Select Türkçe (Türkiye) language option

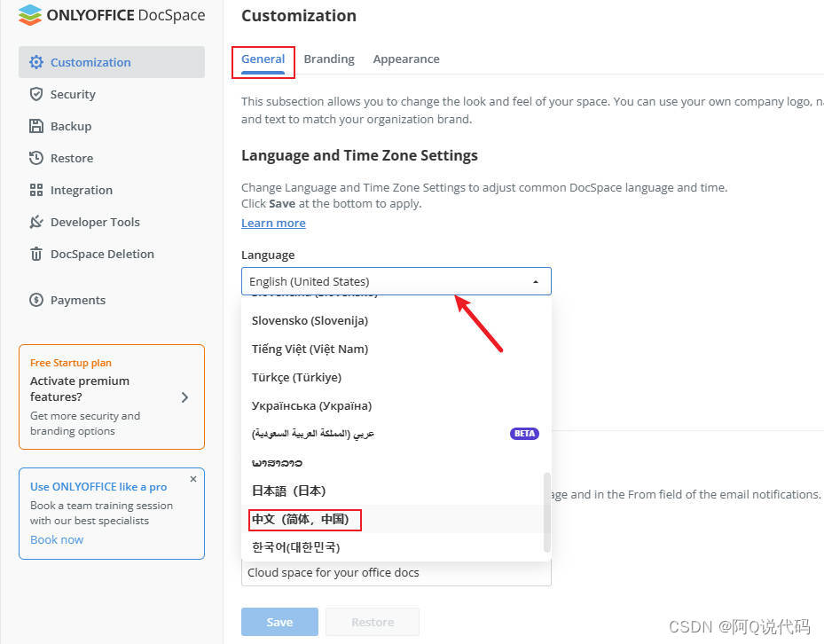click(x=396, y=378)
